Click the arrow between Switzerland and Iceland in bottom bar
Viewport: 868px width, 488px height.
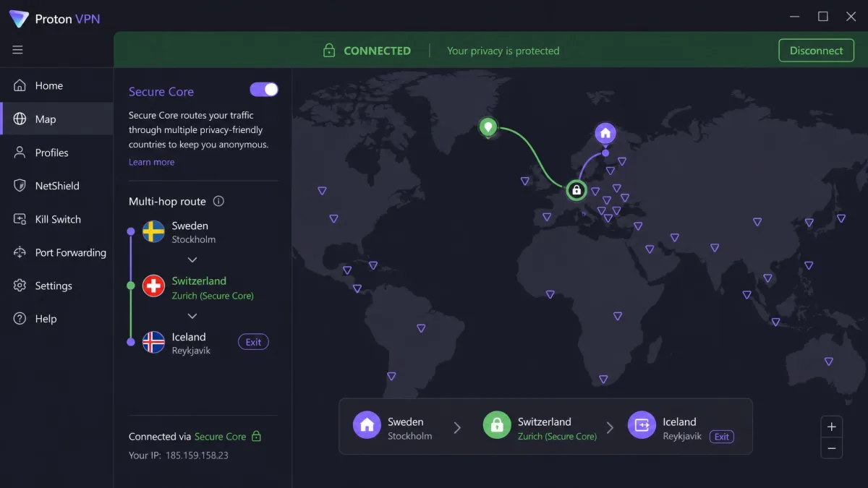coord(610,428)
